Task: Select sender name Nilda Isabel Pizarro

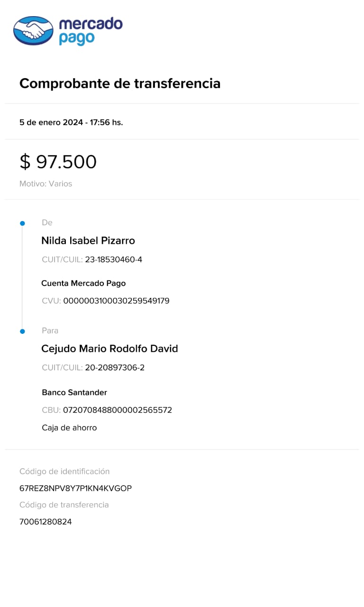Action: [88, 241]
